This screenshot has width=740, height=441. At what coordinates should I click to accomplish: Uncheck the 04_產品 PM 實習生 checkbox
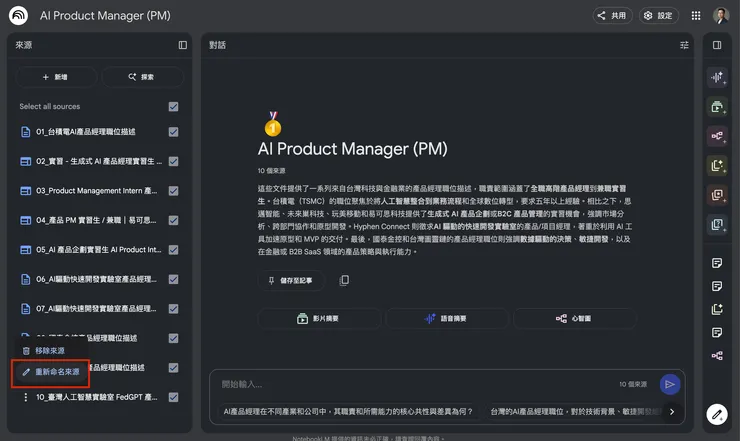coord(174,220)
